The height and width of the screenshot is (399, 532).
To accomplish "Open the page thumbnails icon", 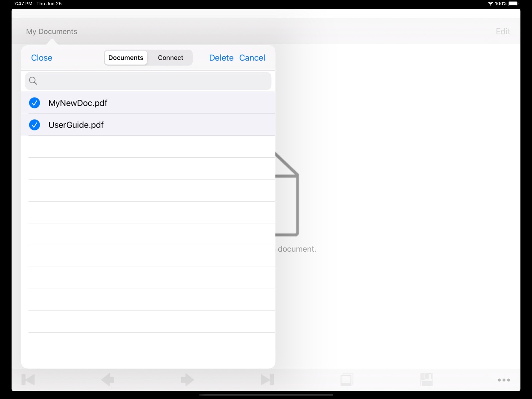I will (346, 380).
